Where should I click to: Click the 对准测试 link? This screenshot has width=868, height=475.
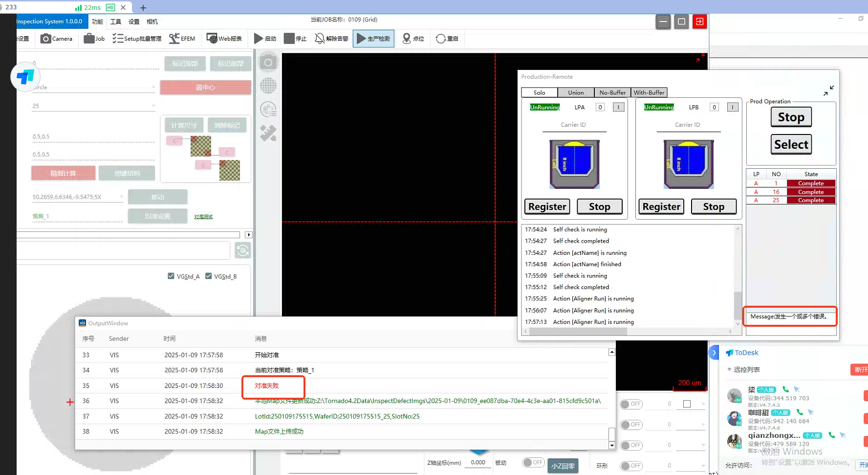[203, 217]
